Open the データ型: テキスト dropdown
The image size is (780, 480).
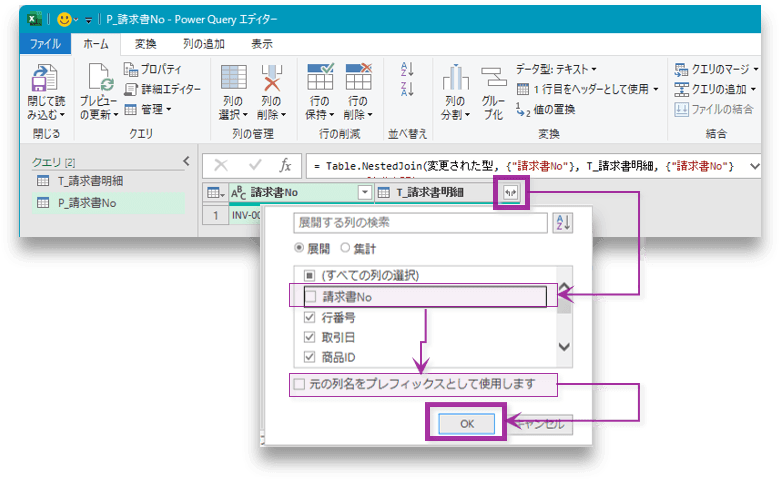tap(556, 69)
